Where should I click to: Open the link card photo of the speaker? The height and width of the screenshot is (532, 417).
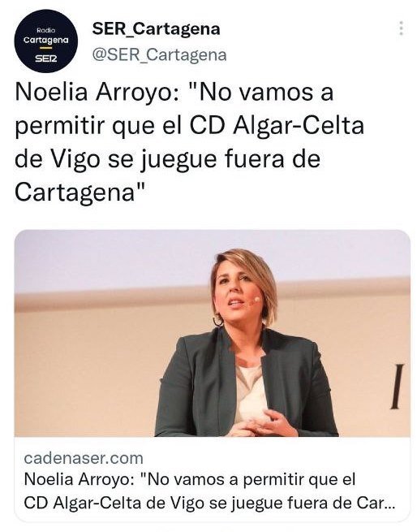coord(213,333)
